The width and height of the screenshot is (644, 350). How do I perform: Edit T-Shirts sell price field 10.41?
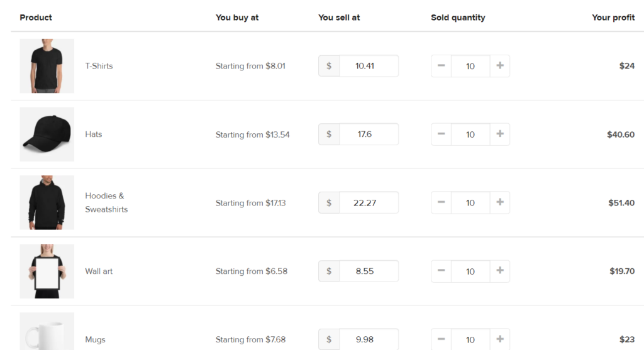tap(369, 65)
